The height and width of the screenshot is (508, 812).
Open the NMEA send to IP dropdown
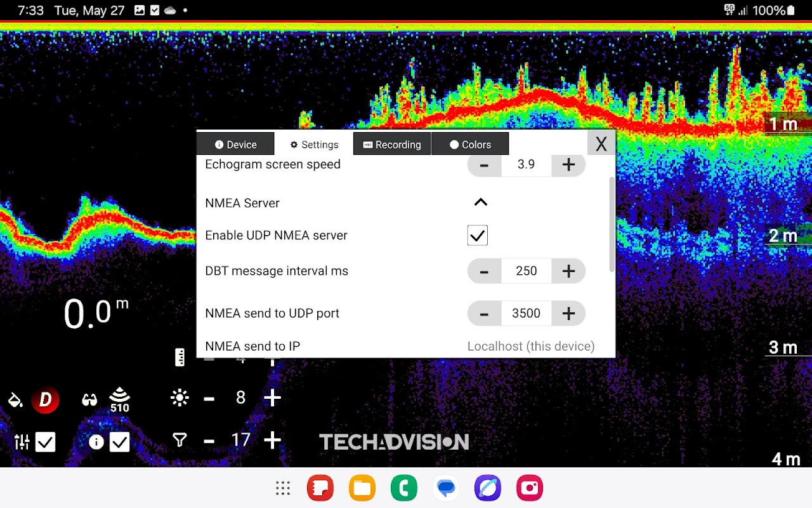(x=530, y=347)
